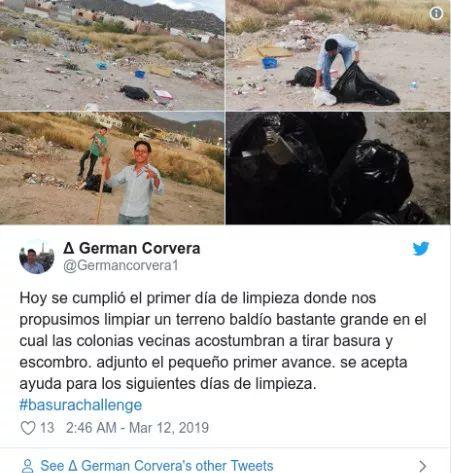Click the person icon beside other Tweets
The image size is (451, 473).
click(x=27, y=466)
